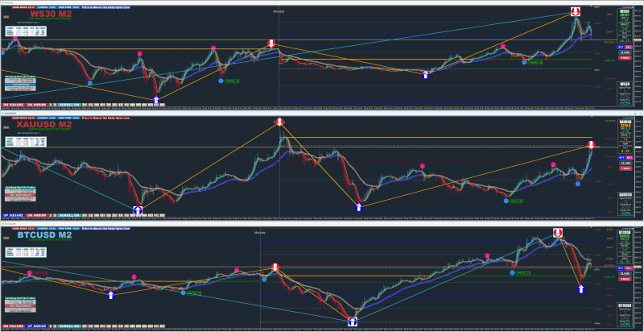Click CLOSE on the WS30 chart
This screenshot has height=332, width=644.
(625, 52)
